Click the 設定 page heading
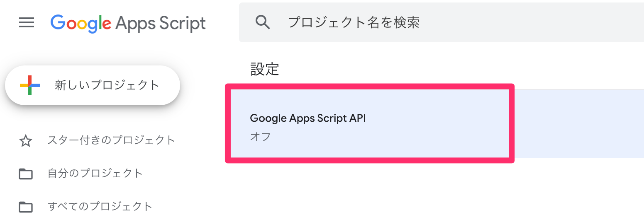Viewport: 644px width, 222px height. pos(265,69)
